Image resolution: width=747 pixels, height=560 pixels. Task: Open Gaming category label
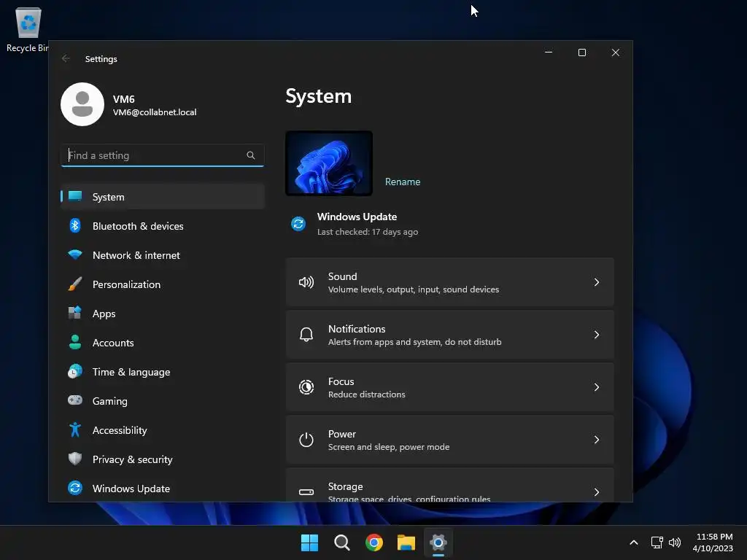pyautogui.click(x=109, y=402)
